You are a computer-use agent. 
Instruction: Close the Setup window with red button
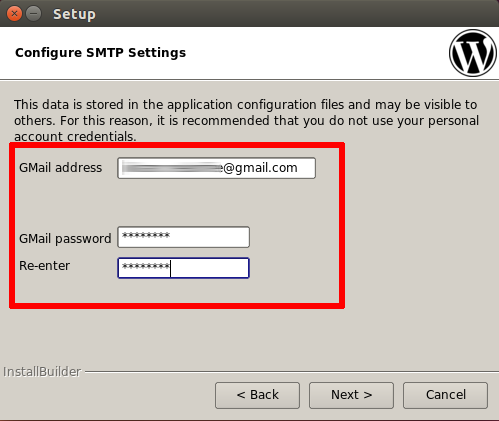(14, 14)
